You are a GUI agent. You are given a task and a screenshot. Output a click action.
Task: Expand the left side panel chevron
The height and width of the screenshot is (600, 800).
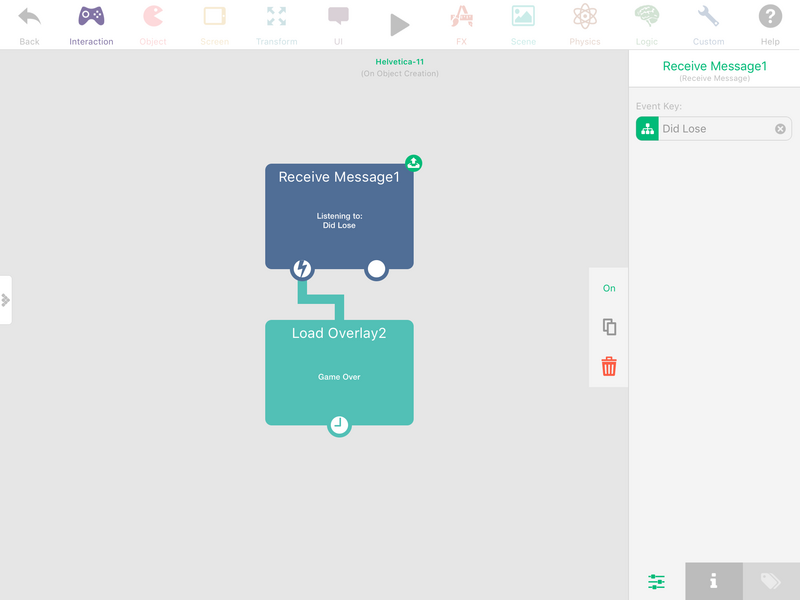point(6,300)
